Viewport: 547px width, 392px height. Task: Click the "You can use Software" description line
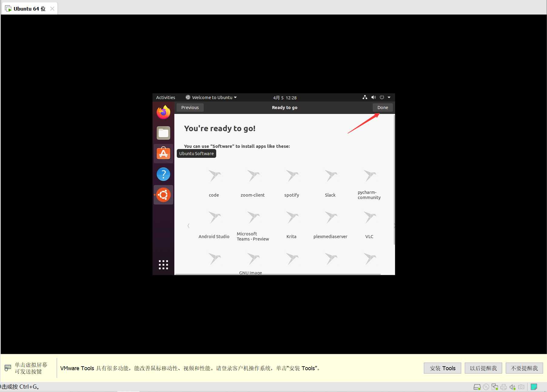(x=237, y=146)
